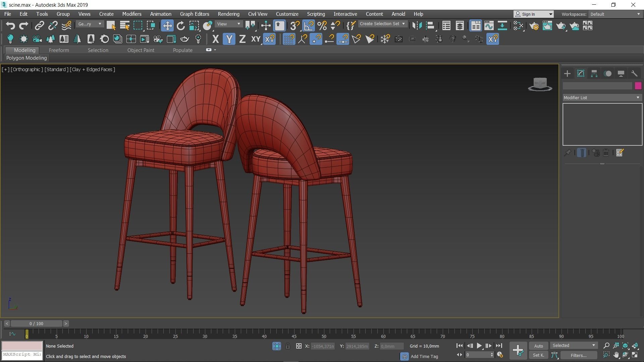This screenshot has width=644, height=362.
Task: Expand the Create Selection Set dropdown
Action: coord(383,24)
